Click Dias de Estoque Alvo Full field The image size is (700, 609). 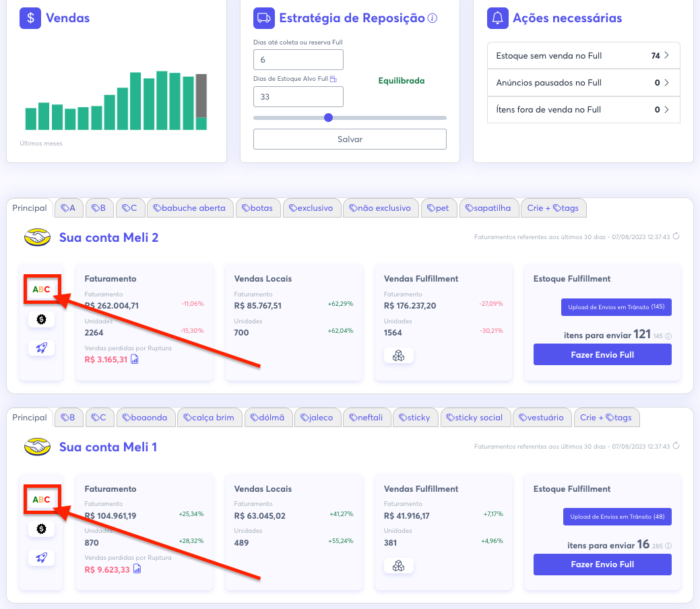tap(298, 96)
